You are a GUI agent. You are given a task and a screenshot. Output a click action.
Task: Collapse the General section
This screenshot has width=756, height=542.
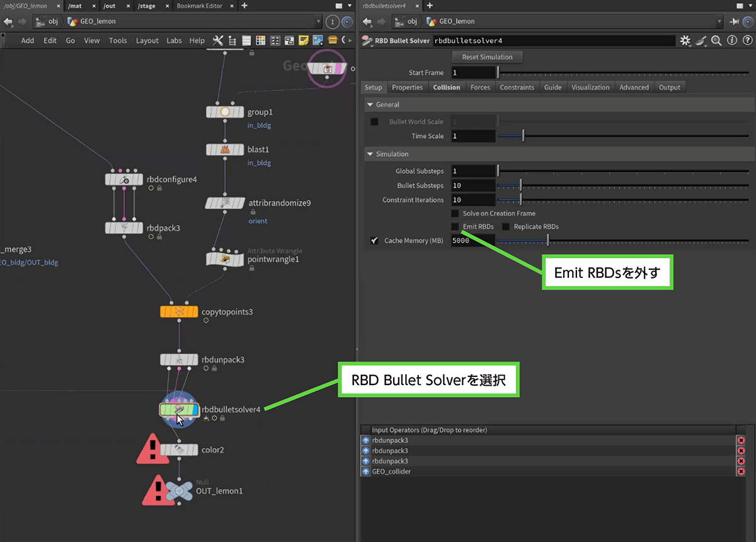[x=370, y=105]
